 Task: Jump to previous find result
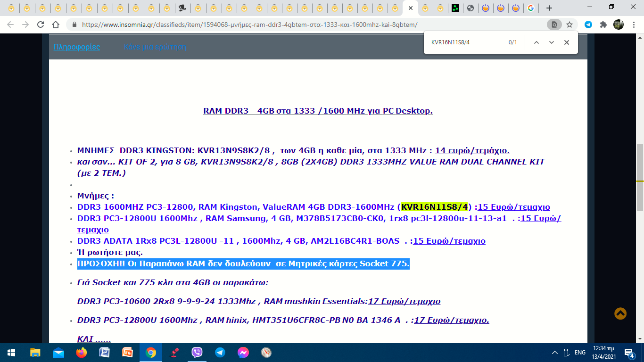pyautogui.click(x=536, y=42)
